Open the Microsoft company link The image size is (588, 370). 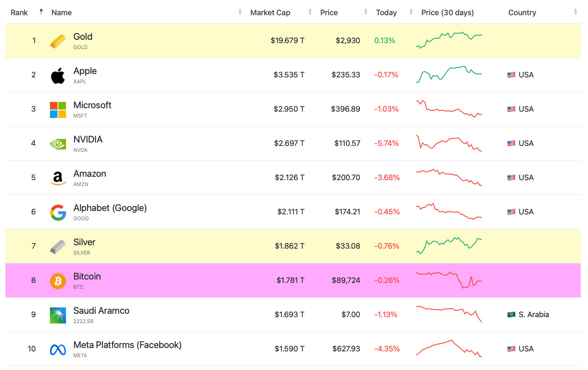[x=92, y=105]
